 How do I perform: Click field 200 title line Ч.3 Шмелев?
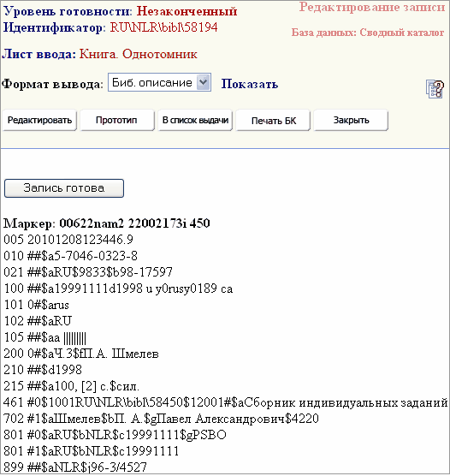pos(81,354)
